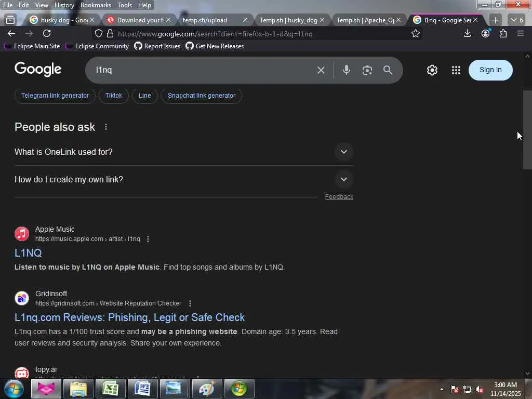Click the Feedback link
Image resolution: width=532 pixels, height=399 pixels.
[x=339, y=197]
